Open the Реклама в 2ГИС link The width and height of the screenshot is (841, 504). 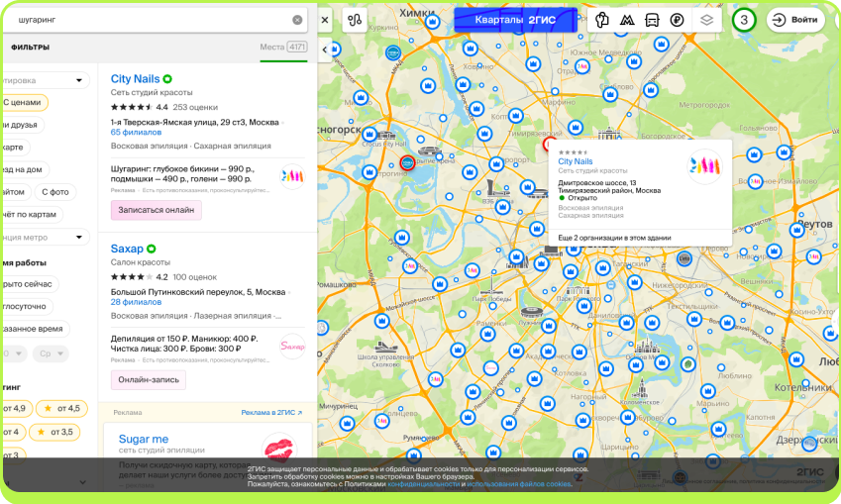pos(271,412)
